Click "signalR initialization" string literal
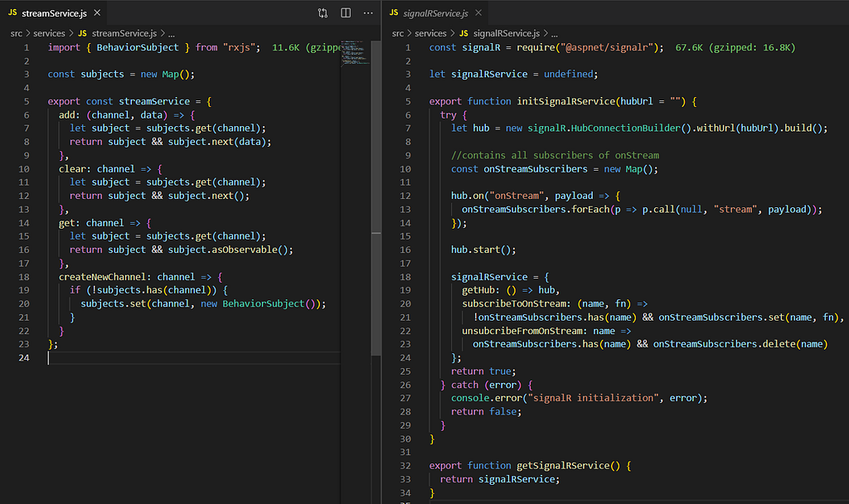The height and width of the screenshot is (504, 849). [x=594, y=398]
